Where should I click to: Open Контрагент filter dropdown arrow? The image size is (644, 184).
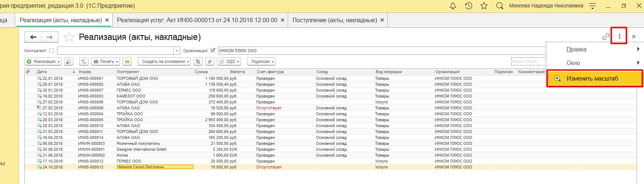pos(177,51)
